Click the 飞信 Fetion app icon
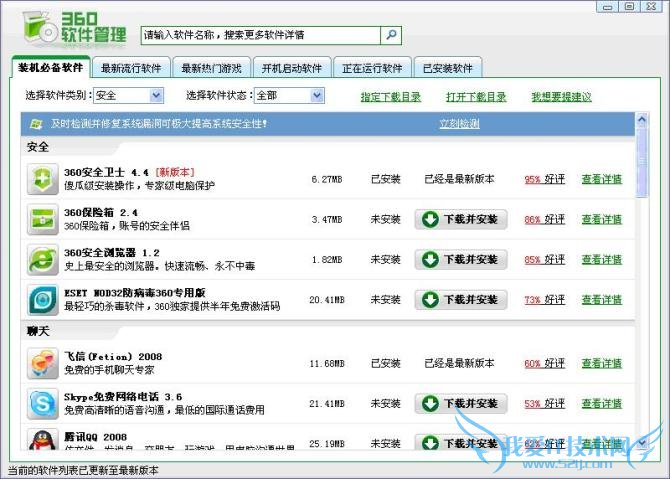670x479 pixels. 42,363
